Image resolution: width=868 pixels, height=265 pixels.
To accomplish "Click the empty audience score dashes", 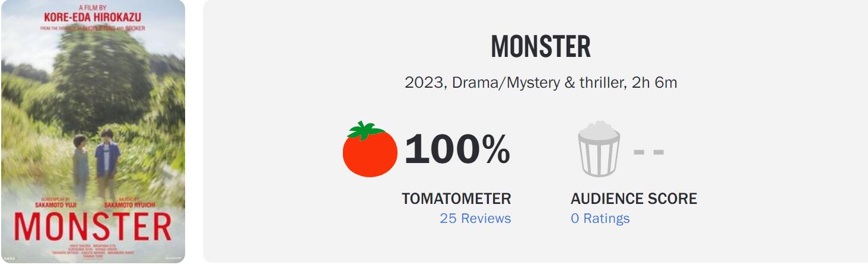I will pyautogui.click(x=648, y=151).
